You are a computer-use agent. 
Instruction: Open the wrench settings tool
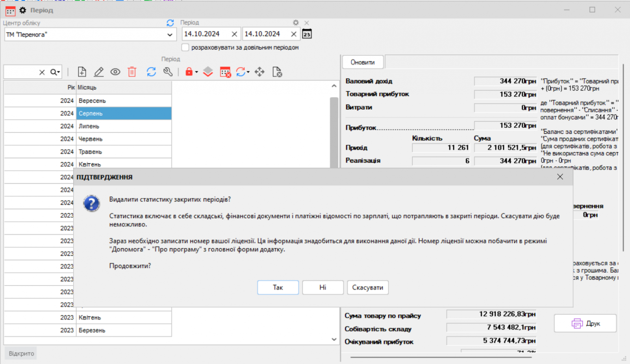pos(168,72)
